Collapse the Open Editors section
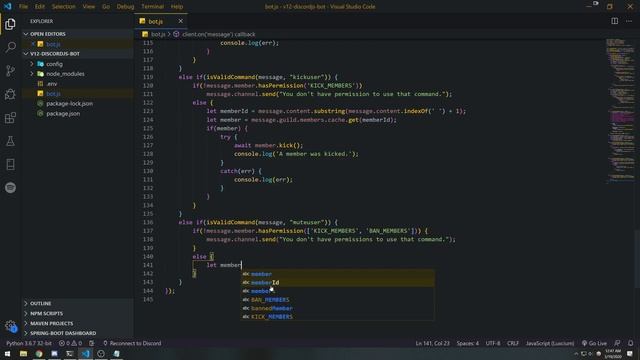 coord(78,34)
